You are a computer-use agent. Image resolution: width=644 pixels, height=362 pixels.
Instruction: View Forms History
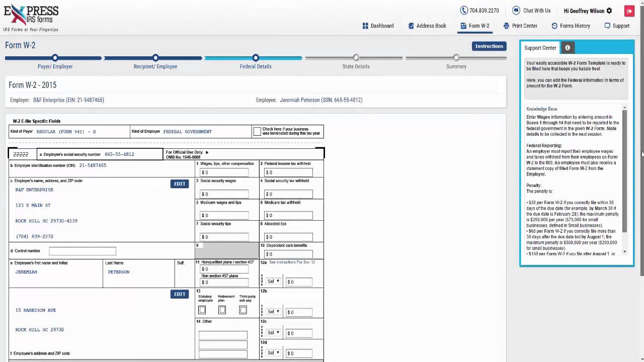(x=571, y=26)
